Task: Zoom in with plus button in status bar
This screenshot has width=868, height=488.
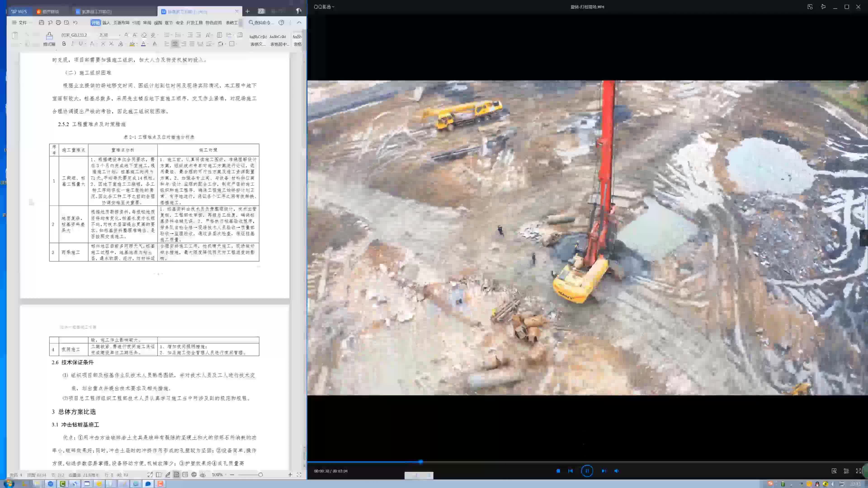Action: [290, 474]
